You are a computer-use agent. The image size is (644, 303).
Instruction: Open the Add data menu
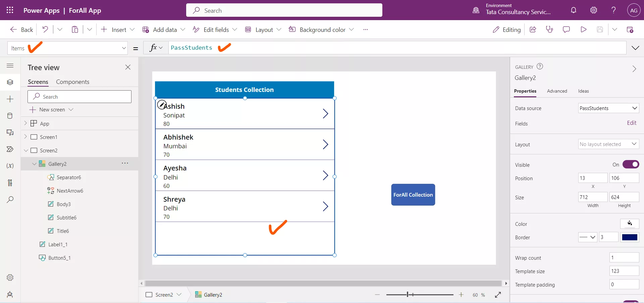pos(164,30)
